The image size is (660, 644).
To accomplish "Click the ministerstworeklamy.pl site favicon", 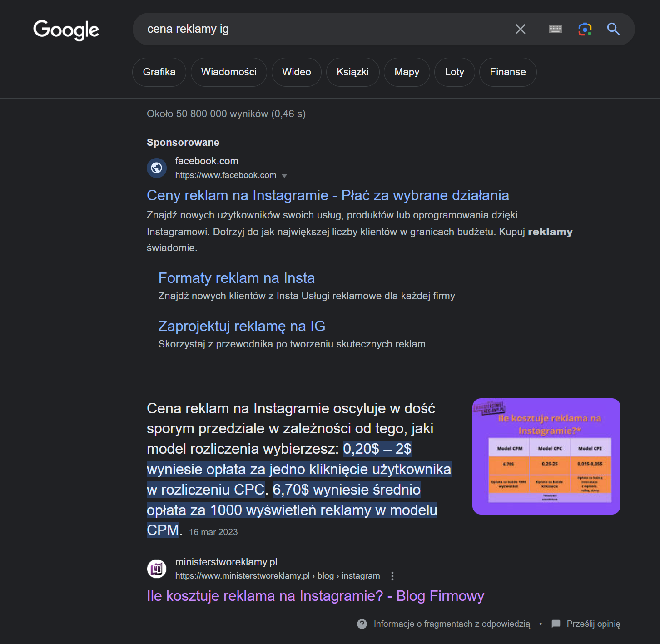I will (x=157, y=569).
